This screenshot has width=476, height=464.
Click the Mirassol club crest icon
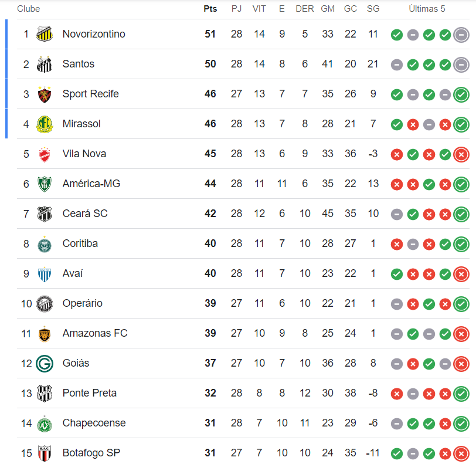[45, 124]
